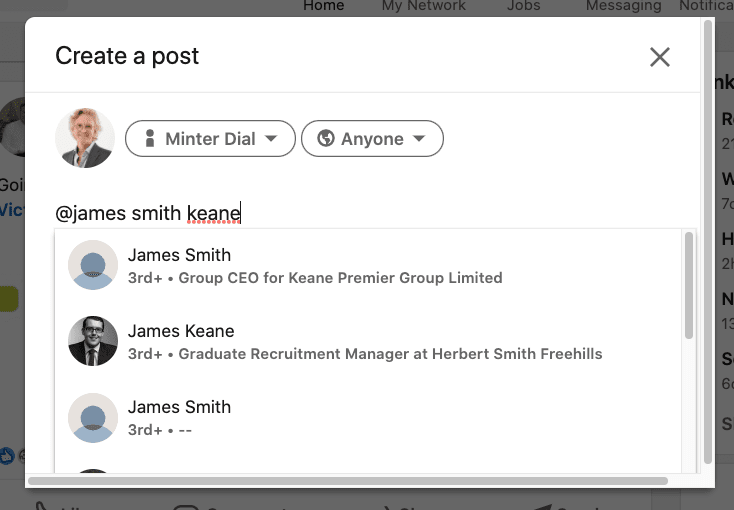Click the person icon in Minter Dial button
Image resolution: width=734 pixels, height=510 pixels.
point(149,139)
